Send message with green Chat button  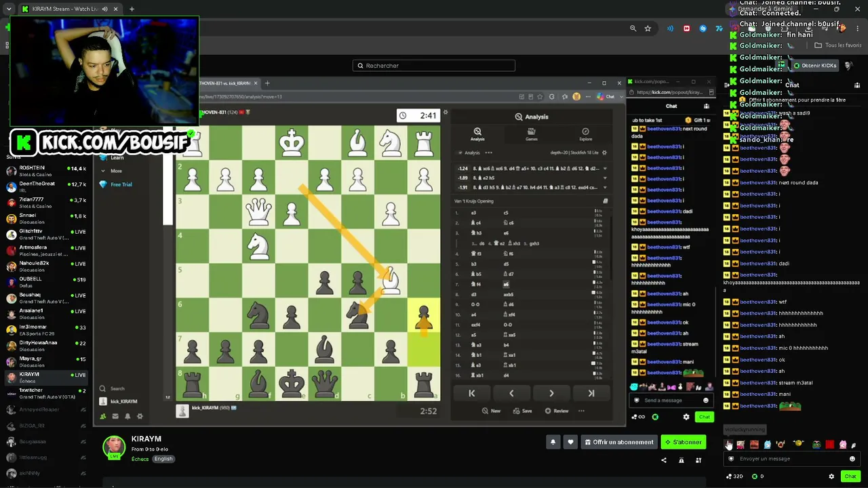(850, 476)
